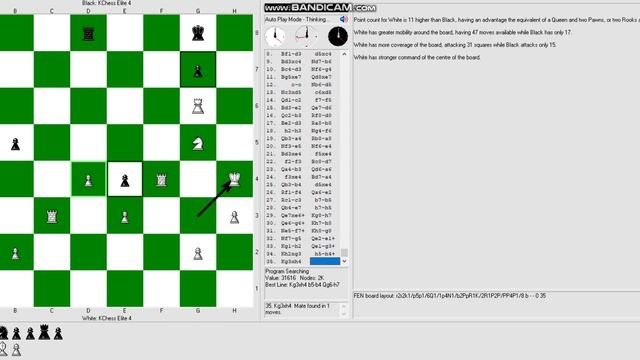Select the black pawn on e4
Screen dimensions: 640x360
[125, 180]
